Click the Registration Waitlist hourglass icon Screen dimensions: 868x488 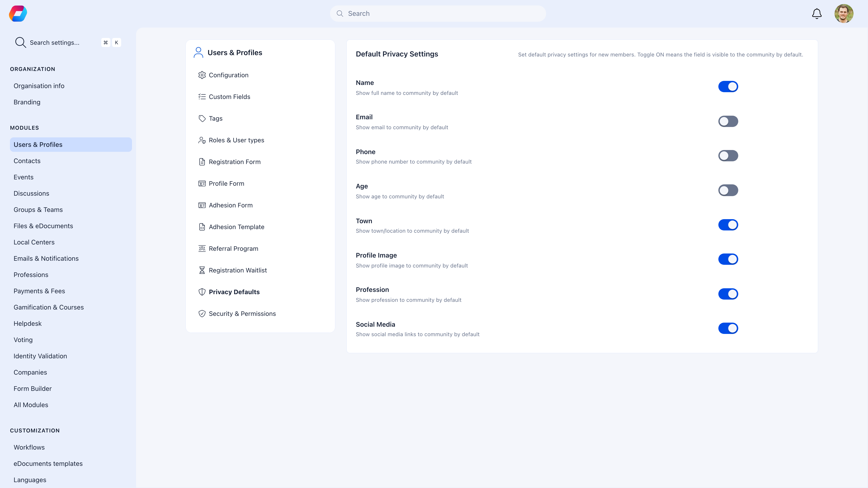202,270
